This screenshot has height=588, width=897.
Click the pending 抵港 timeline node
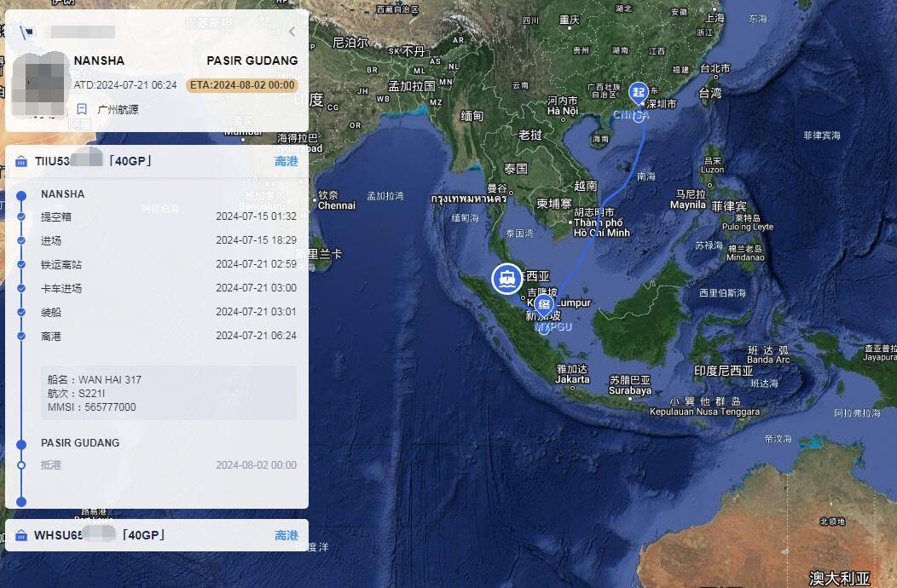click(x=21, y=465)
